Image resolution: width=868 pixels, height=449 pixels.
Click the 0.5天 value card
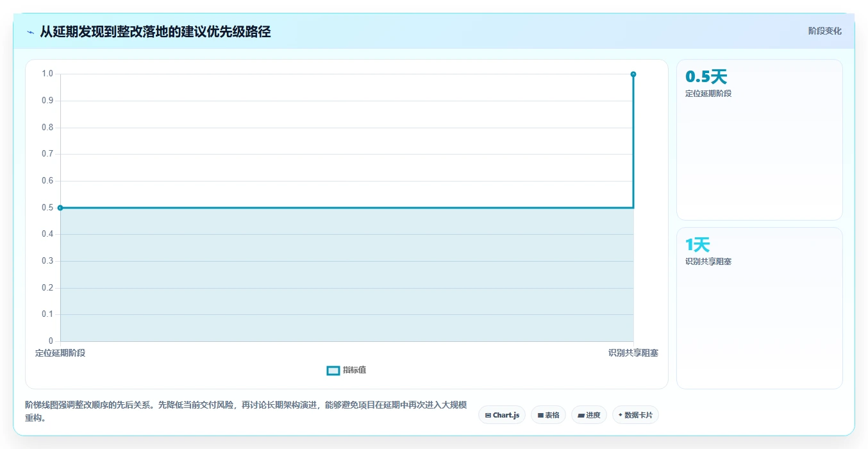760,140
